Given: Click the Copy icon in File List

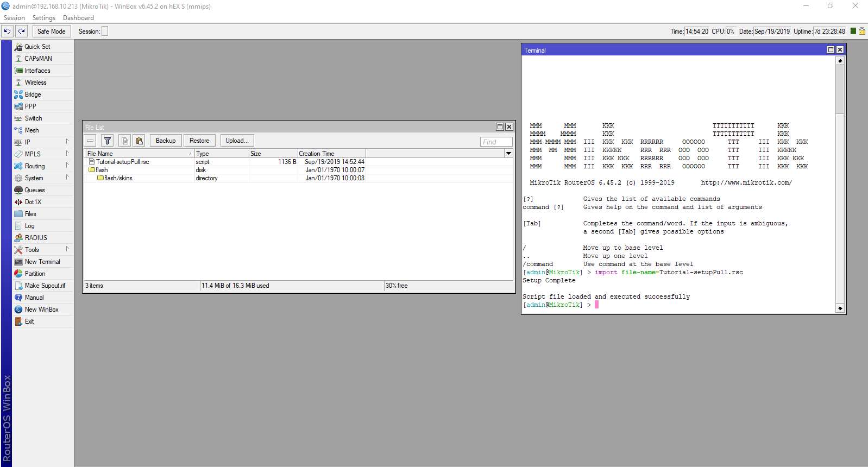Looking at the screenshot, I should [x=125, y=141].
